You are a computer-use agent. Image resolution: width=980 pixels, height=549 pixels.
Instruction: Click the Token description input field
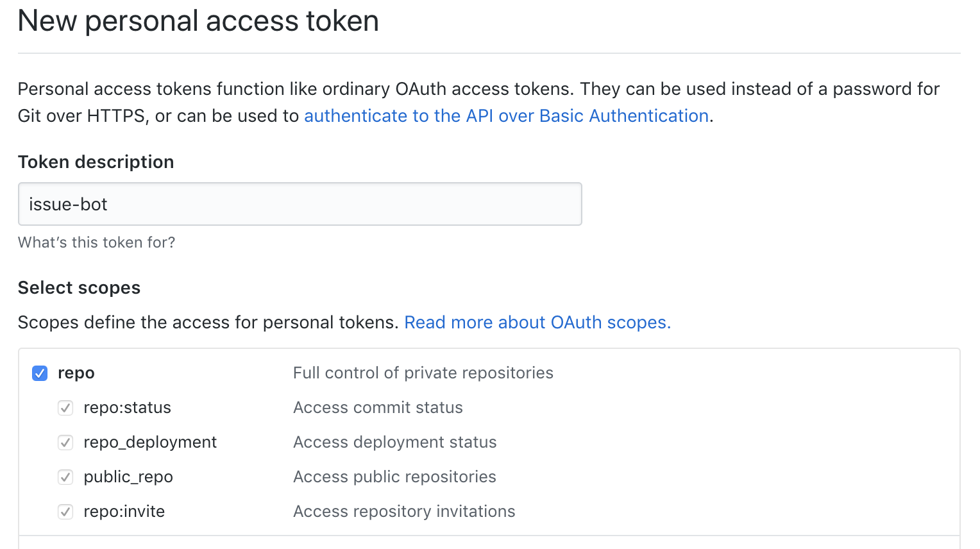(300, 204)
